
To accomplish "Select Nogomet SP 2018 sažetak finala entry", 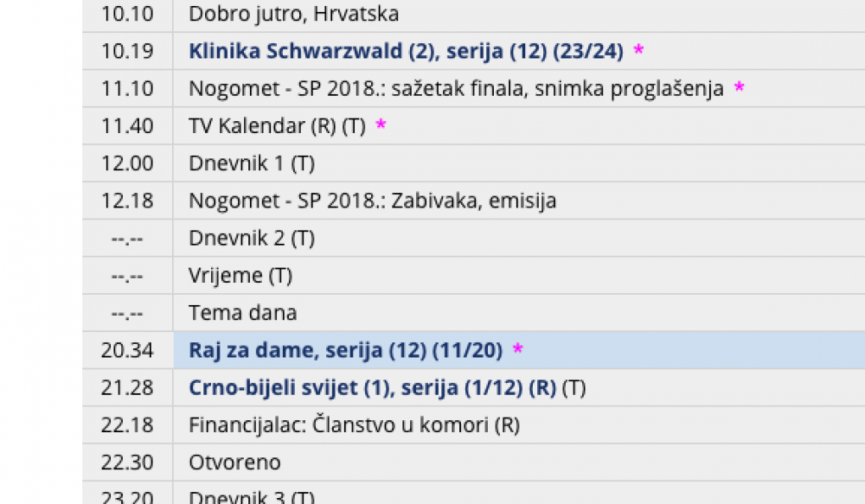I will 456,89.
